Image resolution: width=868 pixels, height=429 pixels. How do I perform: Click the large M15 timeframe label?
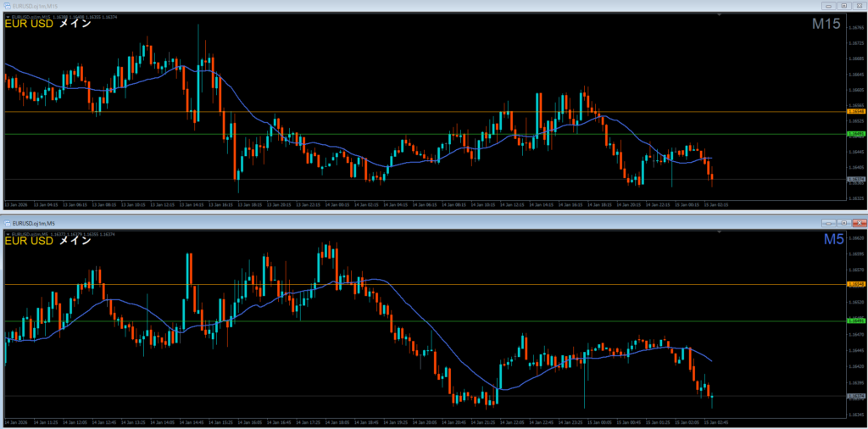click(x=826, y=24)
